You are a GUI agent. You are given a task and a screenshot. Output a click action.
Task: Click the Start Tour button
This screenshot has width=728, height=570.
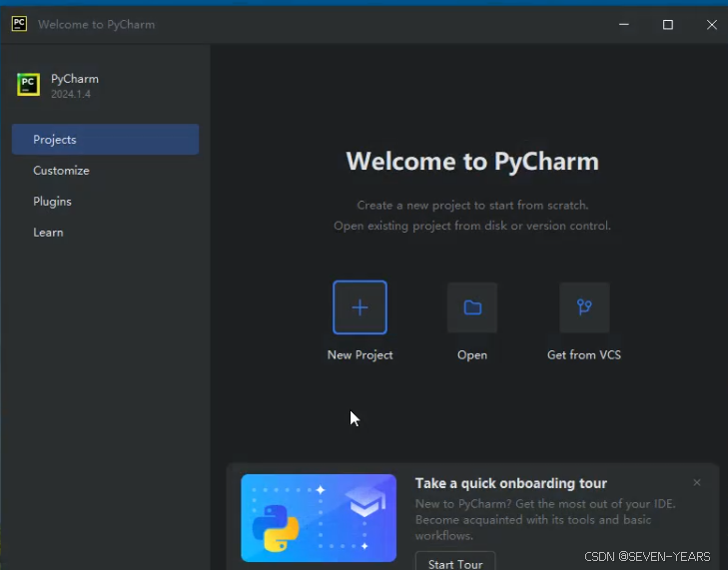pyautogui.click(x=455, y=562)
